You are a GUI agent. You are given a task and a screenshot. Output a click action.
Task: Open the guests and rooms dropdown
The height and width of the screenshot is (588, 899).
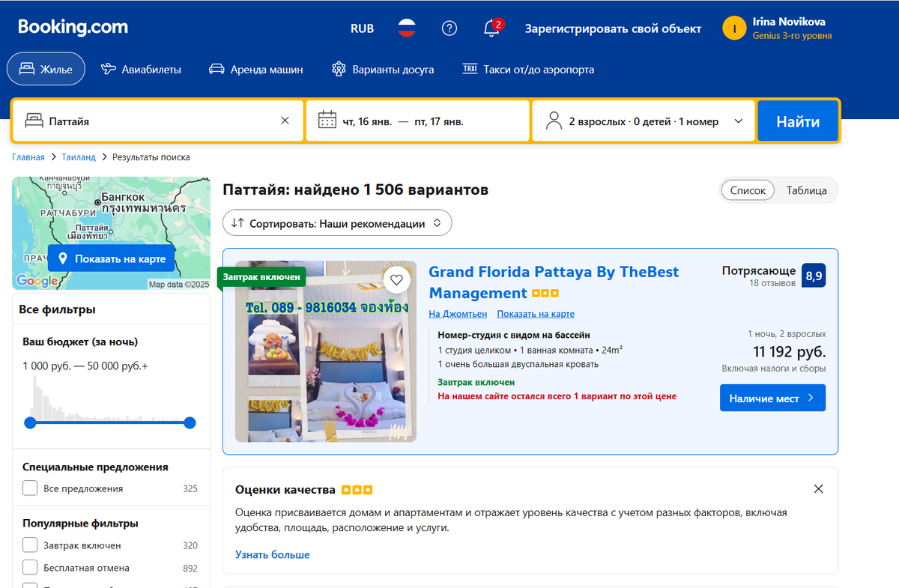(643, 121)
